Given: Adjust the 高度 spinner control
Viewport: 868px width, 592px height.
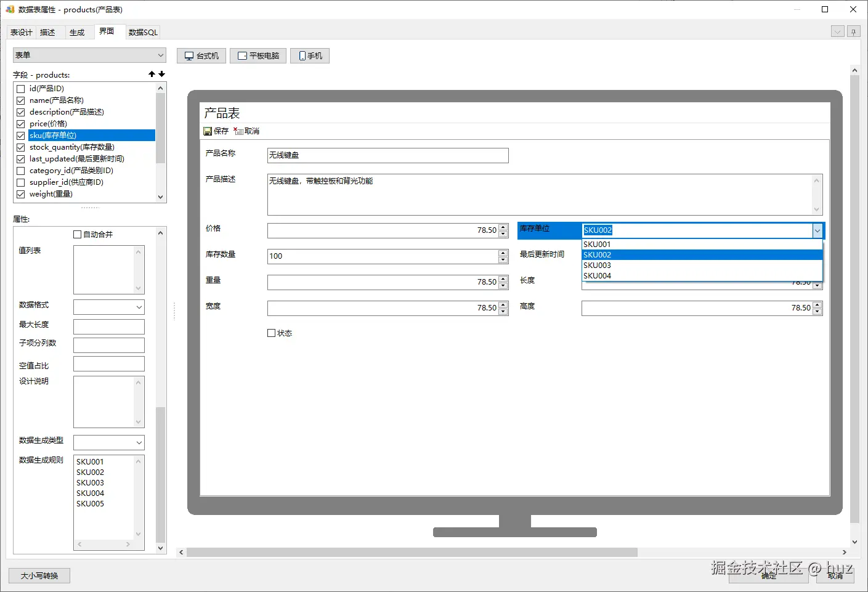Looking at the screenshot, I should (x=817, y=308).
